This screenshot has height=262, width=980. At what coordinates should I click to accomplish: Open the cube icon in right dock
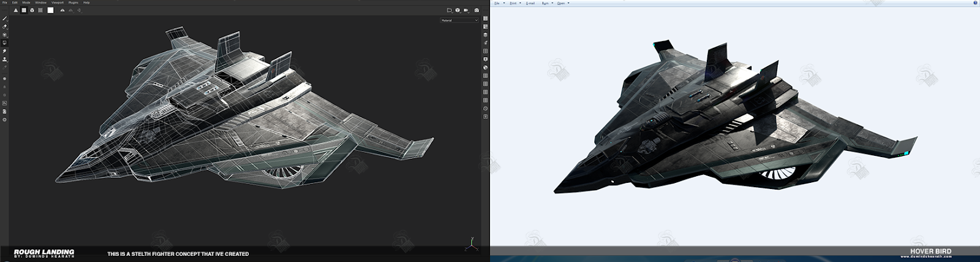(485, 35)
